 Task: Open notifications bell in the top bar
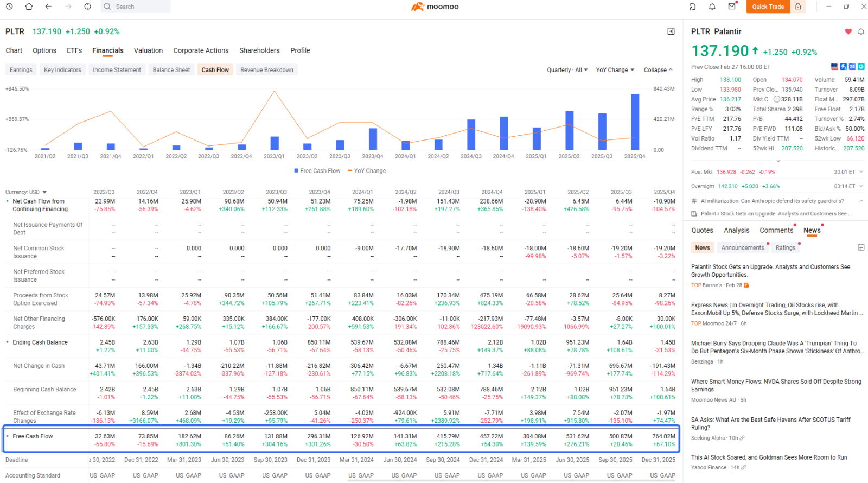(712, 7)
